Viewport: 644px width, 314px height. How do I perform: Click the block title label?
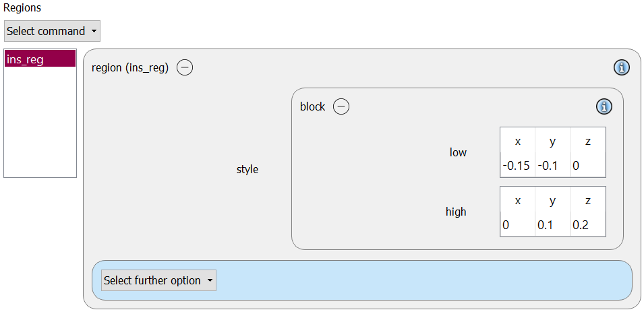(312, 106)
